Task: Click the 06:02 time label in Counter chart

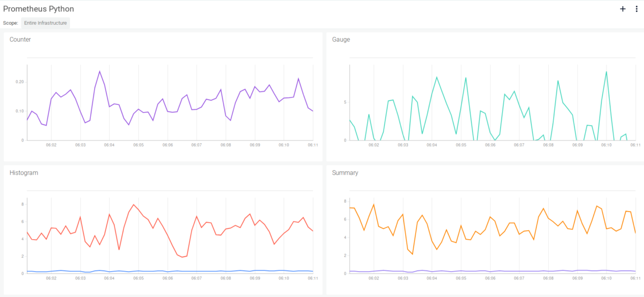Action: coord(51,145)
